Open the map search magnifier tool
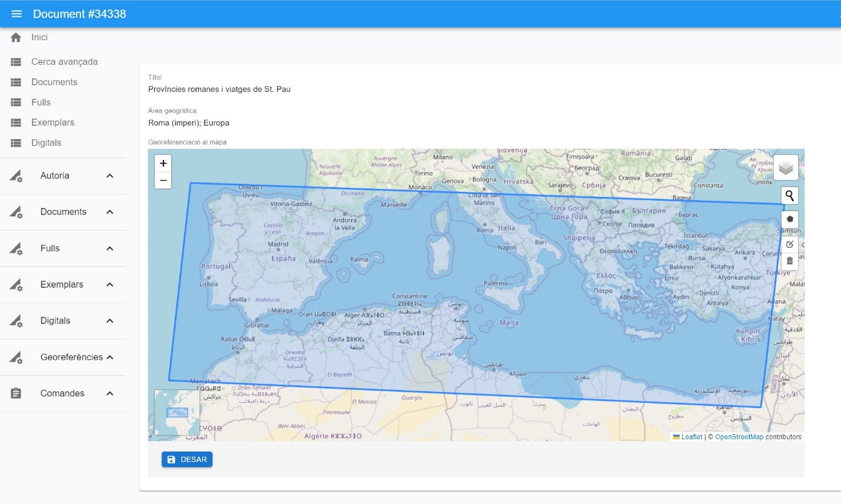 tap(790, 196)
